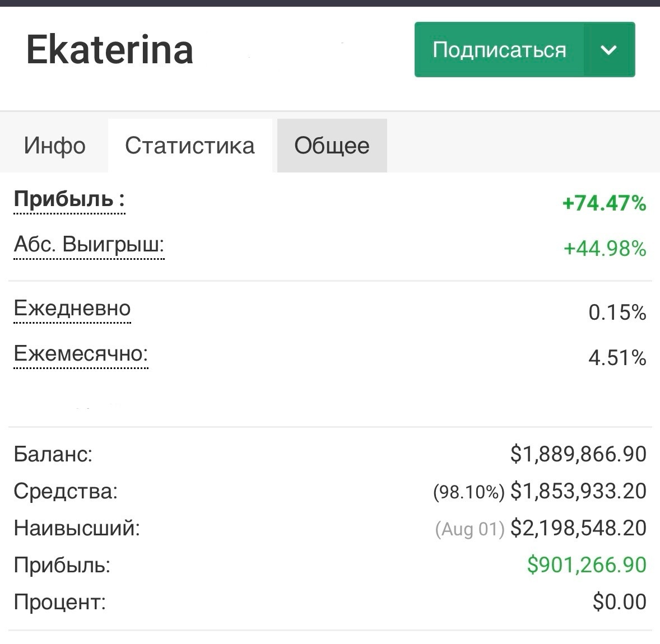Screen dimensions: 660x644
Task: Click the Баланс amount $1,889,866.90
Action: (578, 454)
